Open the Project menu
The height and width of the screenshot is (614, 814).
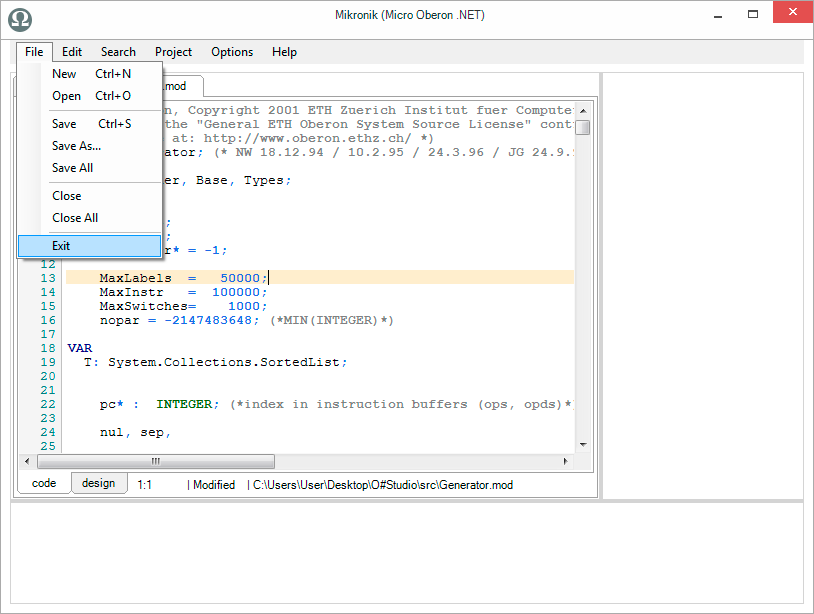(x=173, y=52)
